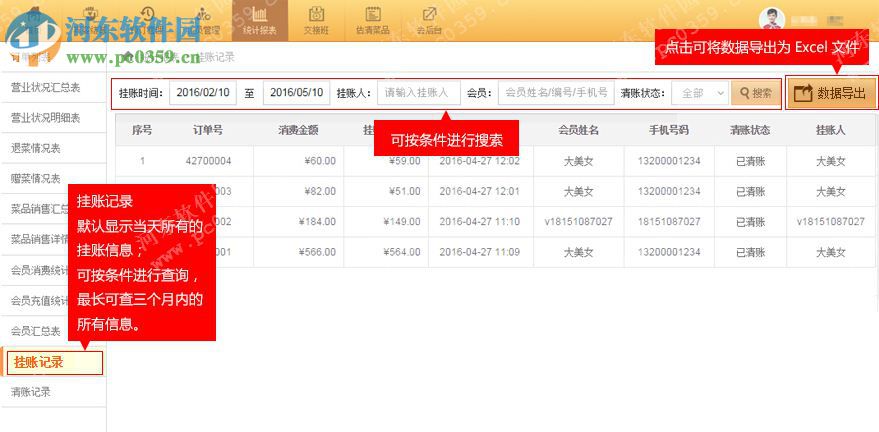Focus the 请输入挂账人 input field

coord(419,93)
